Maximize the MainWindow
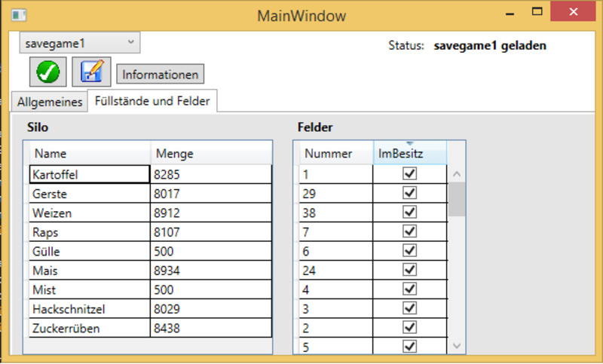 point(537,12)
